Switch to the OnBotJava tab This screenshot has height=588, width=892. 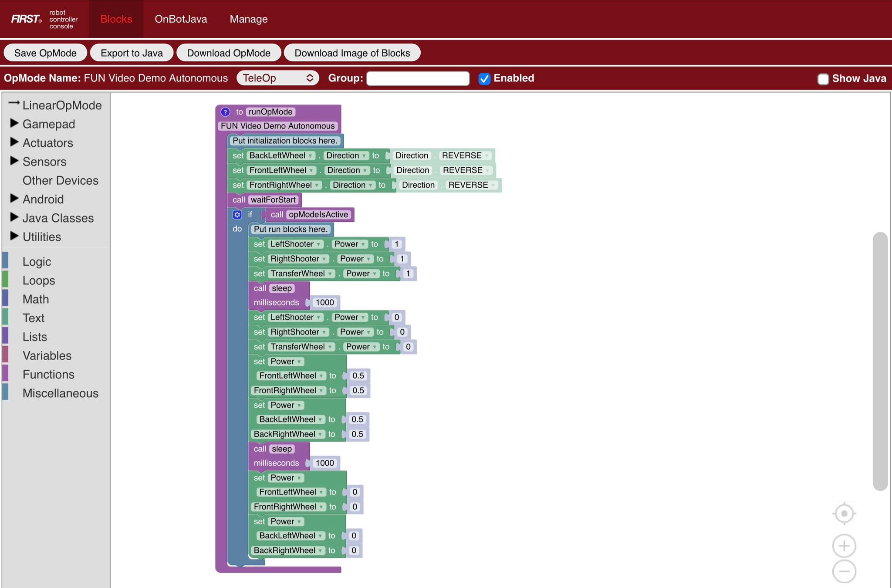(x=181, y=19)
